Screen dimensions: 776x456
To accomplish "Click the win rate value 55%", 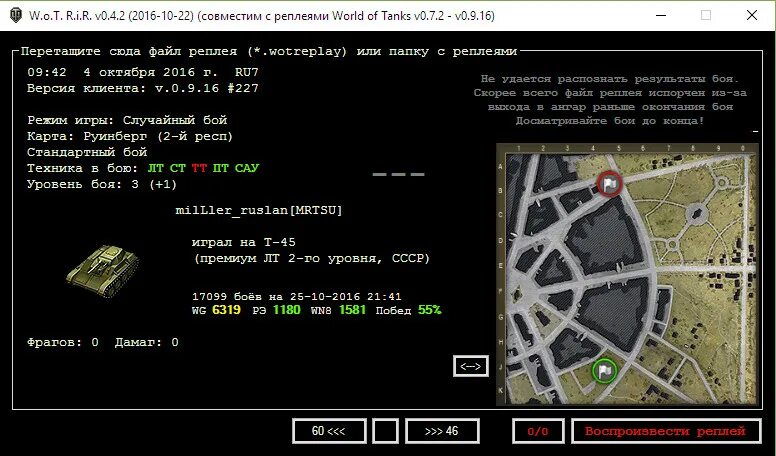I will tap(430, 310).
